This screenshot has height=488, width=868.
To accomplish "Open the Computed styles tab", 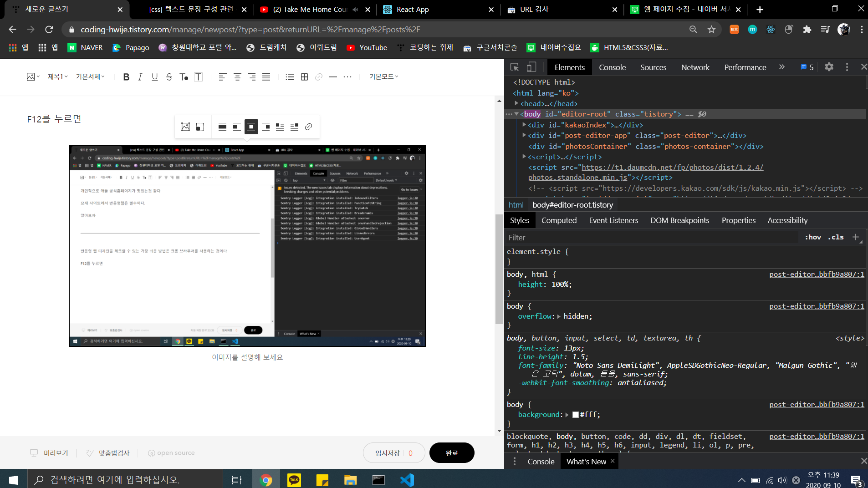I will coord(559,220).
